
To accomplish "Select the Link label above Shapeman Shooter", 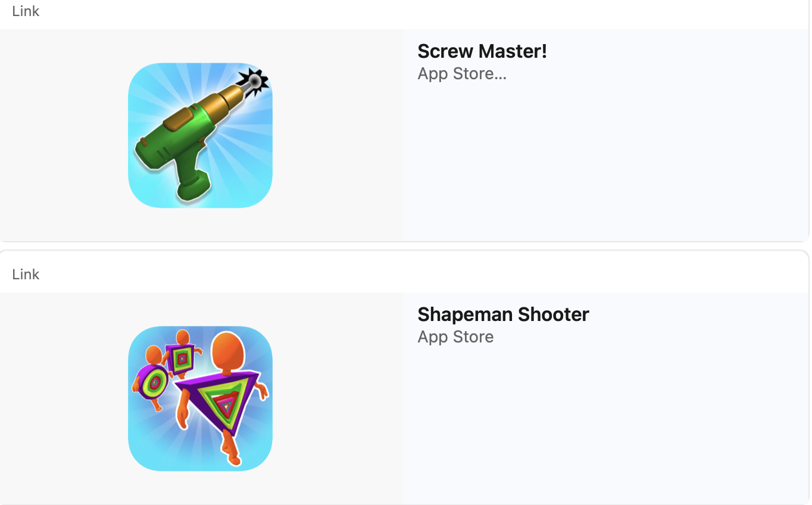I will click(x=26, y=275).
